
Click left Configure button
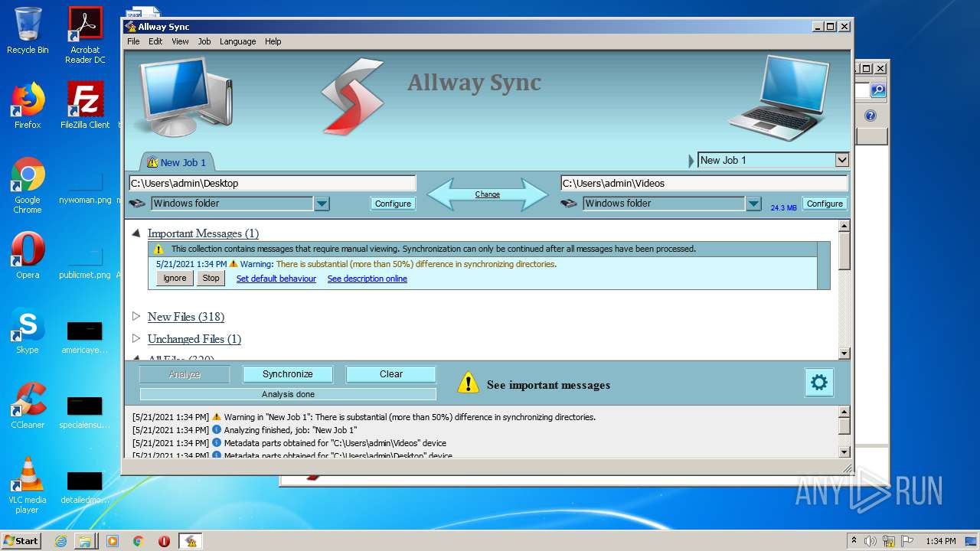pos(393,204)
